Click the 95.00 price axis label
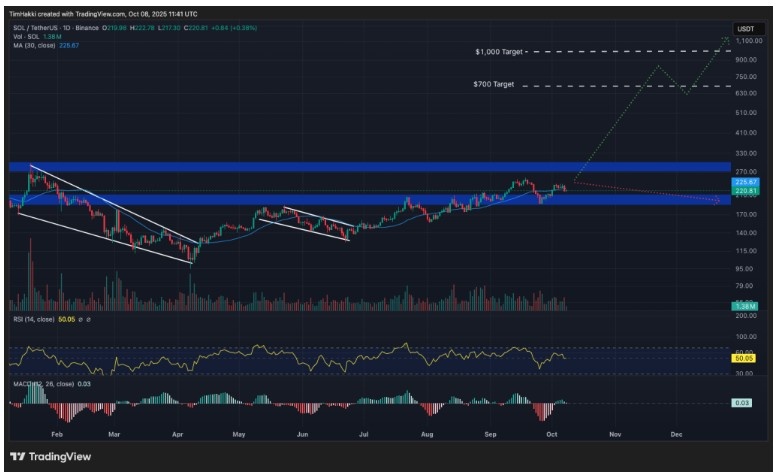Screen dimensions: 777x473 click(746, 269)
